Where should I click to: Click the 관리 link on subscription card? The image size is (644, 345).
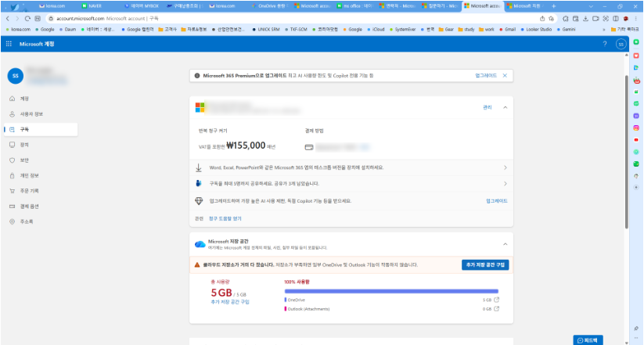click(x=487, y=107)
